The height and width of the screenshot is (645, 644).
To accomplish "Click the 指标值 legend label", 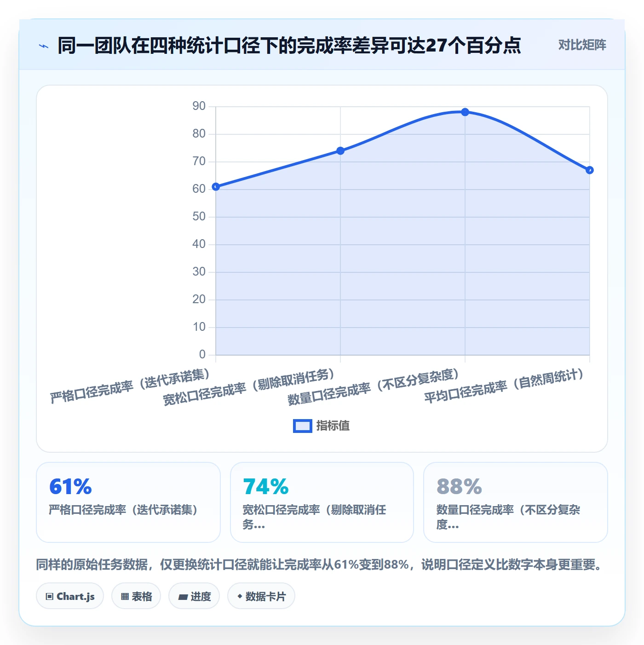I will point(333,426).
